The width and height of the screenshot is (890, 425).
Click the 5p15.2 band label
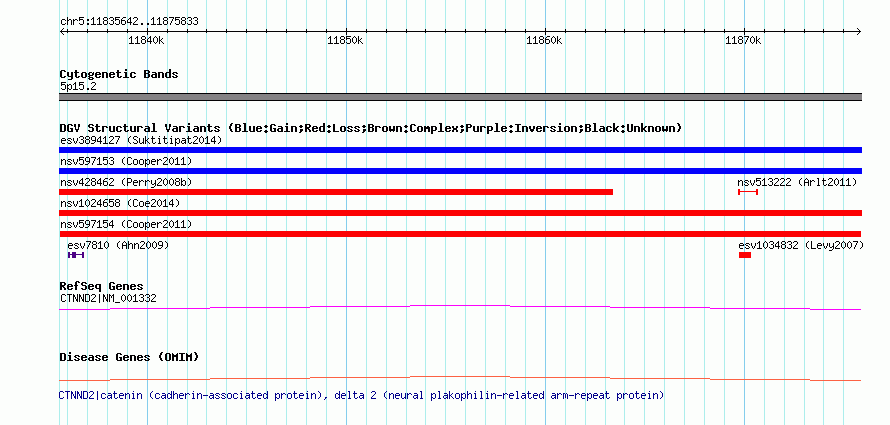click(x=78, y=87)
